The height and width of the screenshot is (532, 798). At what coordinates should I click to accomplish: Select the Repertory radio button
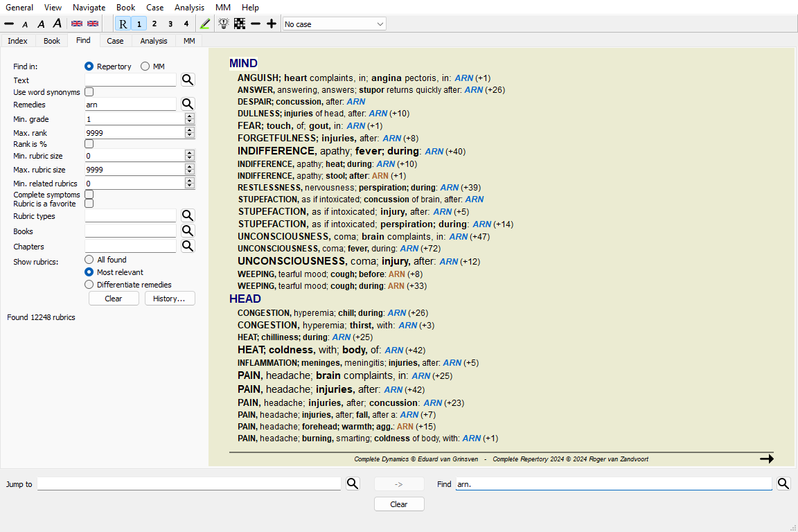(89, 66)
